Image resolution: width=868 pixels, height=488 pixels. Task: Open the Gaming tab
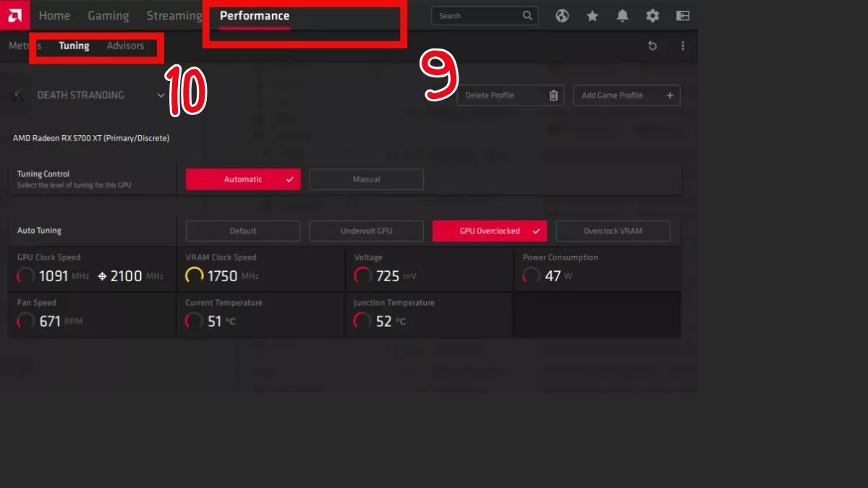coord(108,15)
